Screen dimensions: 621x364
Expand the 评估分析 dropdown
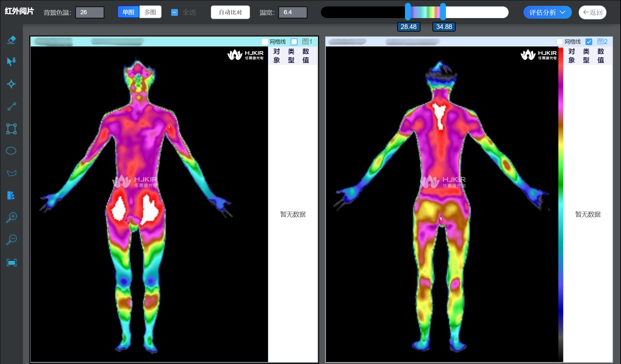click(547, 13)
